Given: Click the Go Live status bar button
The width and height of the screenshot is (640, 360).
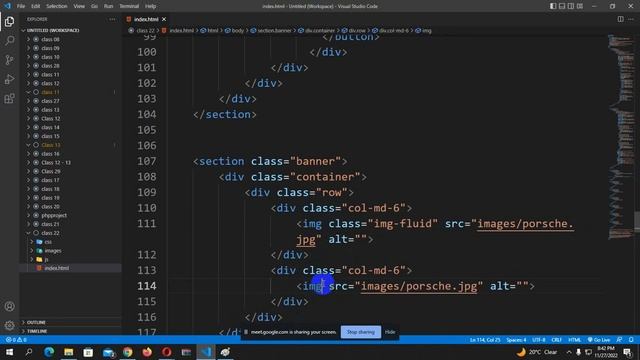Looking at the screenshot, I should point(599,340).
